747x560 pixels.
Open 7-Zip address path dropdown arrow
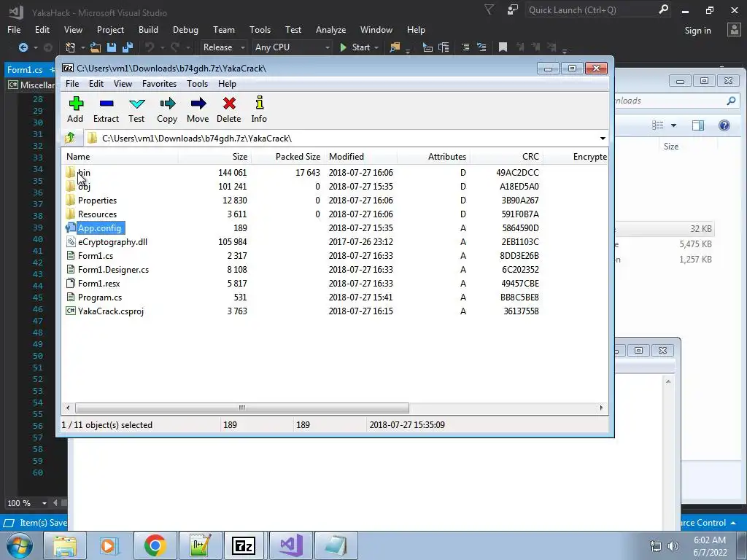(603, 138)
